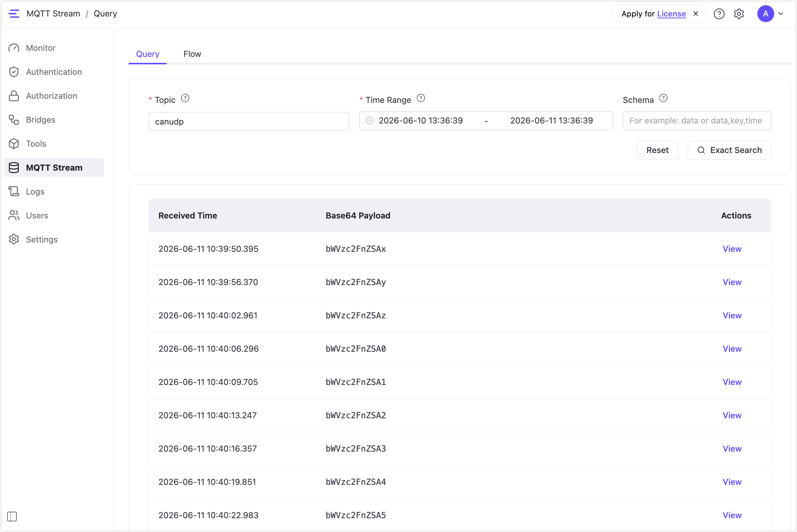797x532 pixels.
Task: Click the Tools cube icon
Action: (x=14, y=144)
